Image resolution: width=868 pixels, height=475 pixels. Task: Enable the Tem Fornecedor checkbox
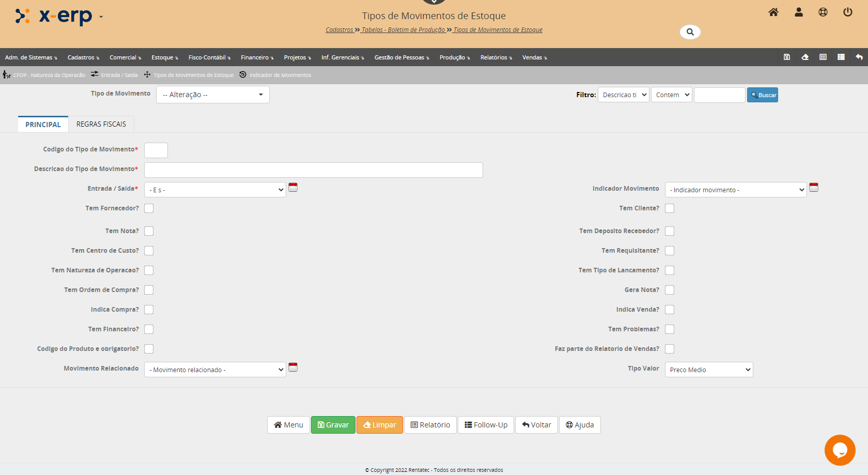click(x=149, y=208)
